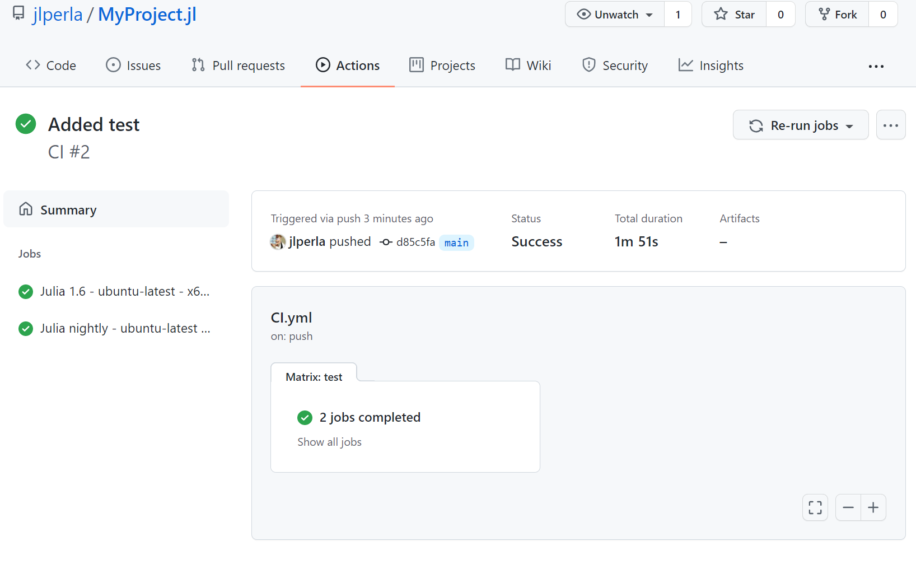Zoom out the workflow graph

(848, 507)
